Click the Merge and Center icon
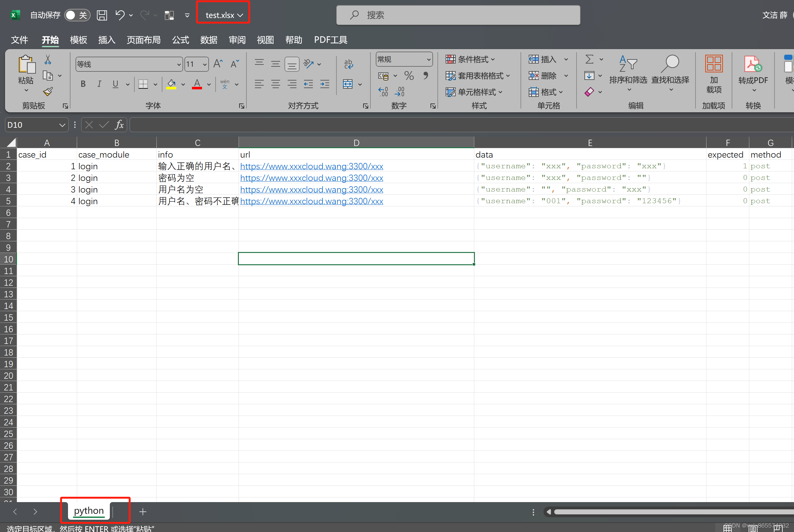794x532 pixels. [348, 84]
